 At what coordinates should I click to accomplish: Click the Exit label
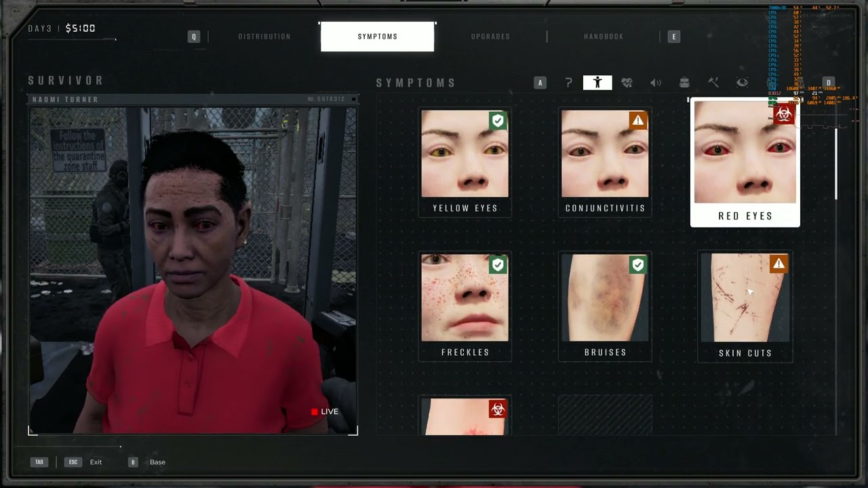pos(96,462)
